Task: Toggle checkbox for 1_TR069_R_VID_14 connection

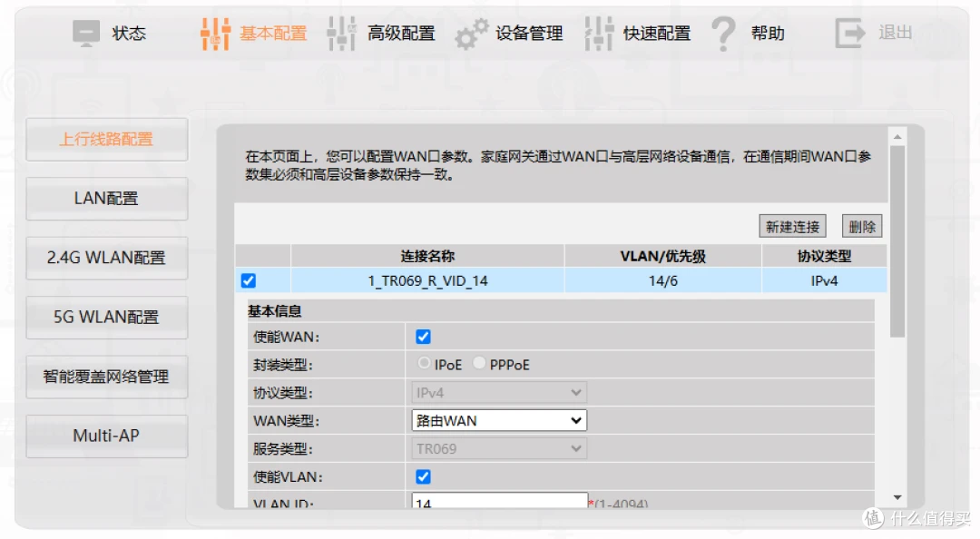Action: pyautogui.click(x=248, y=280)
